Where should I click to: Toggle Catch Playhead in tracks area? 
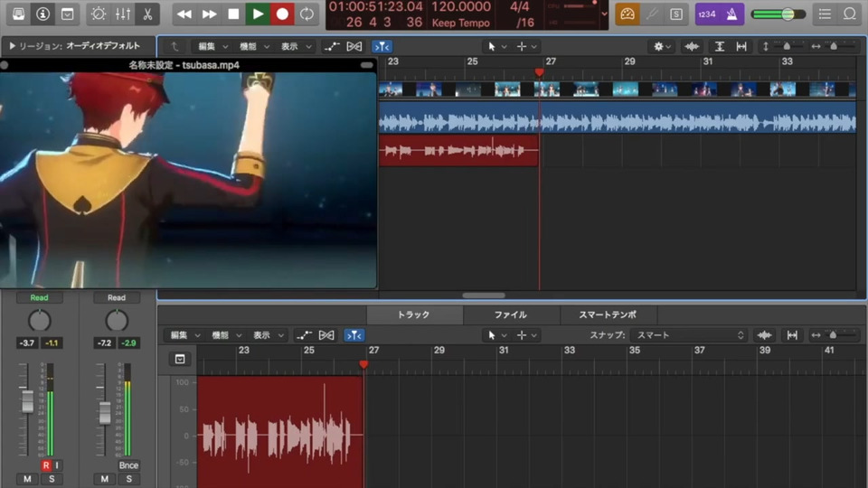coord(382,46)
